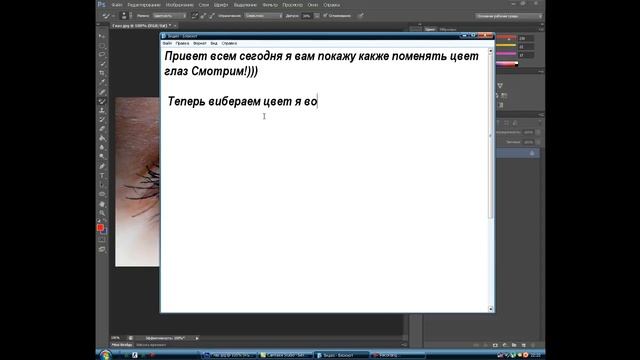Open the Ограничение dropdown in options bar
The height and width of the screenshot is (360, 640).
coord(263,16)
